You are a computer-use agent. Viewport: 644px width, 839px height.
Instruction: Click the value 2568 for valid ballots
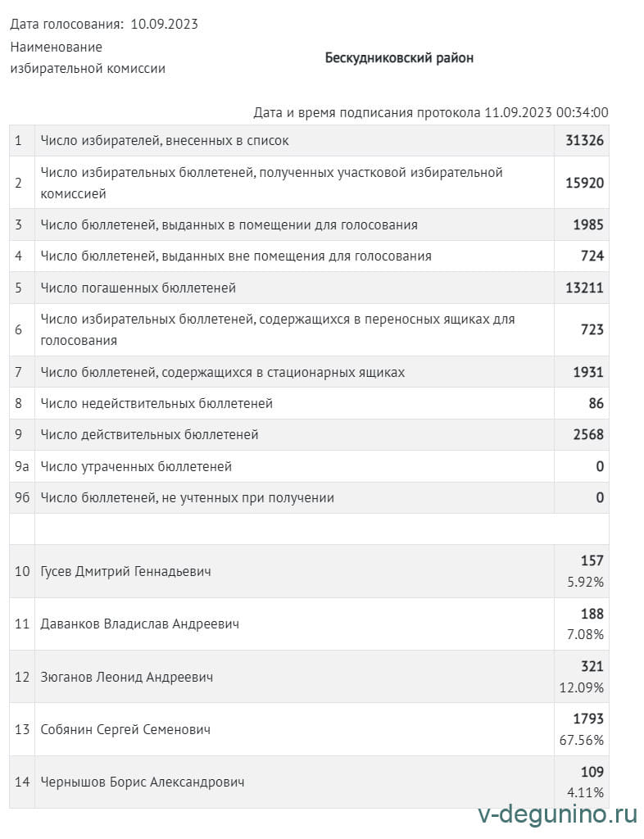tap(588, 434)
